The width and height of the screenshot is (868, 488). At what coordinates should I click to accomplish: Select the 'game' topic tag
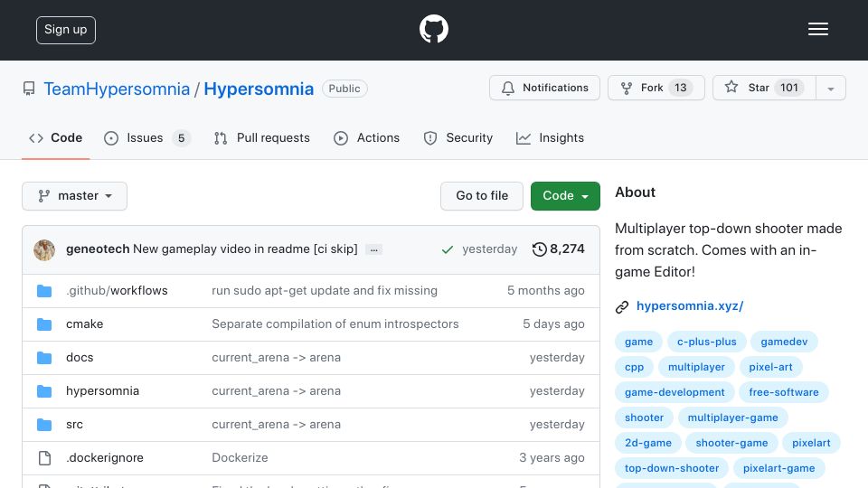(x=639, y=342)
